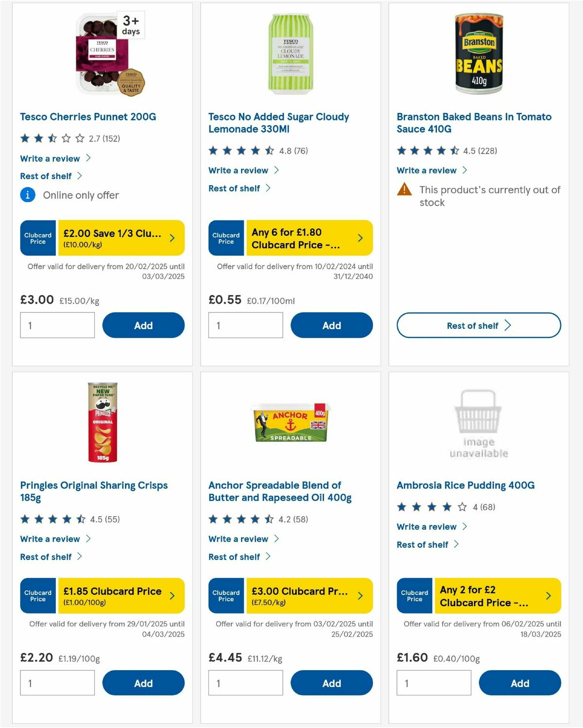The image size is (583, 728).
Task: Click the quantity field for Ambrosia Rice Pudding
Action: point(433,682)
